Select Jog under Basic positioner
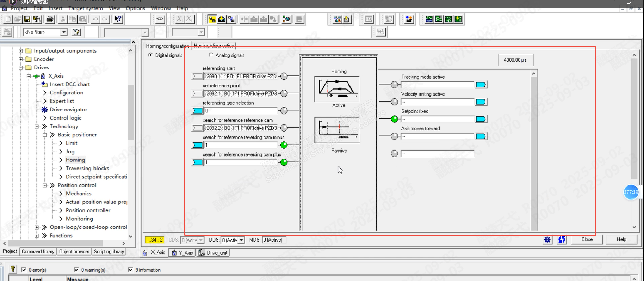Screen dimensions: 644x281 coord(70,152)
